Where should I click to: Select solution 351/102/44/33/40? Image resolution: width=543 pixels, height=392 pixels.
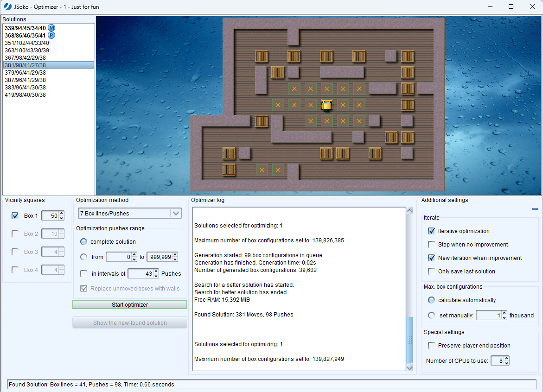(x=49, y=43)
